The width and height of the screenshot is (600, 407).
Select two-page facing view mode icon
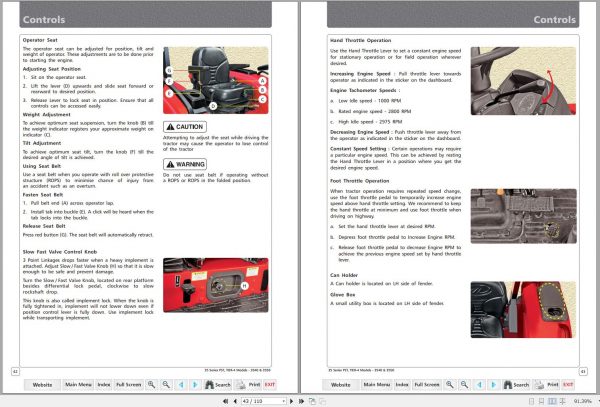[x=552, y=401]
